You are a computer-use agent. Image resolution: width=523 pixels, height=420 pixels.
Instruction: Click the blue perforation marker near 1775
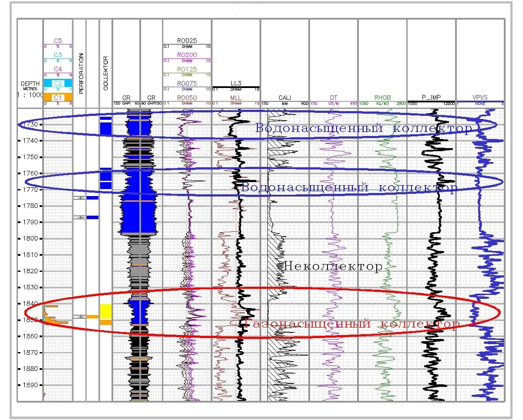[x=92, y=198]
